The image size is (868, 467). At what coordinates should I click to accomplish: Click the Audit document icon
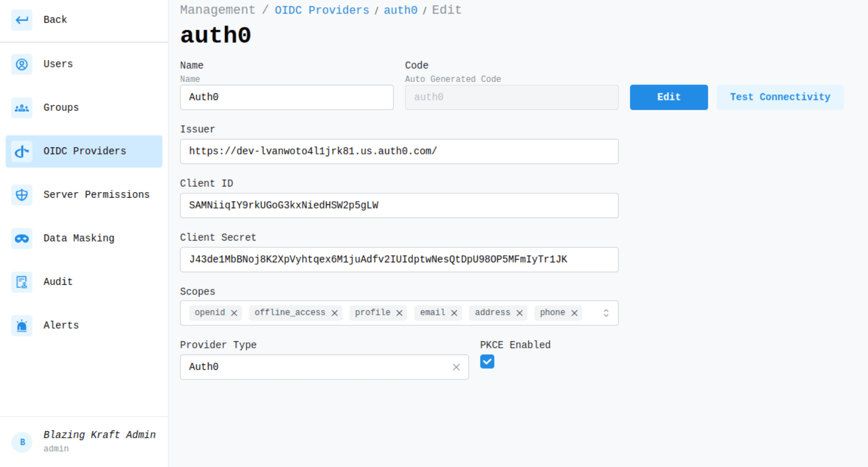coord(22,282)
